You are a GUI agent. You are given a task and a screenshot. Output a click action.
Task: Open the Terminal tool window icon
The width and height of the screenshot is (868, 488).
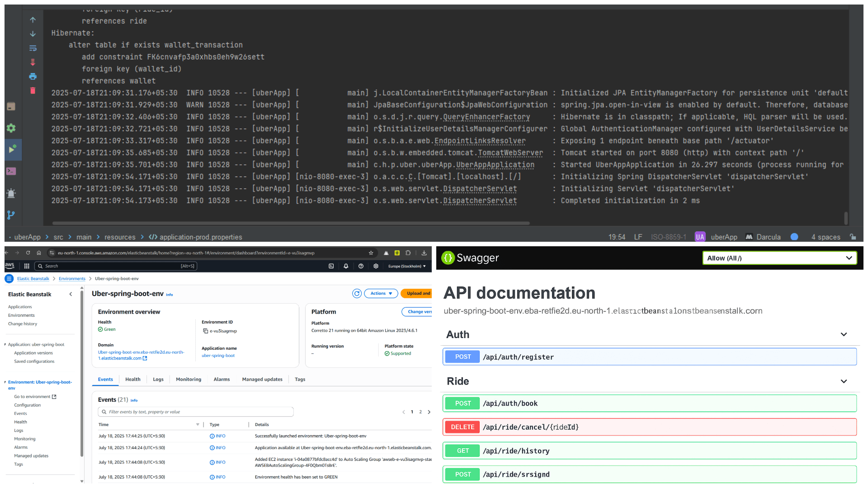(x=11, y=171)
